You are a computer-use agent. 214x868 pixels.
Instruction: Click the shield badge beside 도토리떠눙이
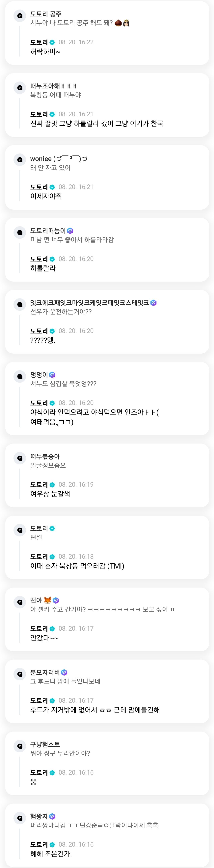pyautogui.click(x=70, y=231)
